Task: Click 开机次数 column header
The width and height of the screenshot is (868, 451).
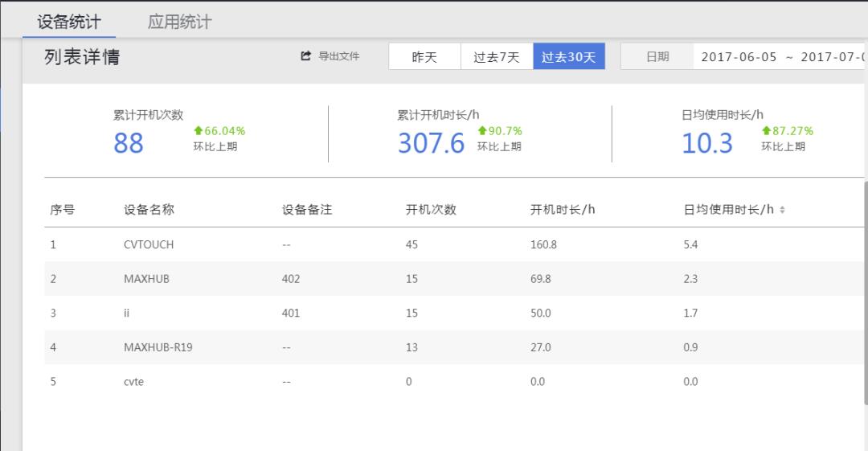Action: pos(431,210)
